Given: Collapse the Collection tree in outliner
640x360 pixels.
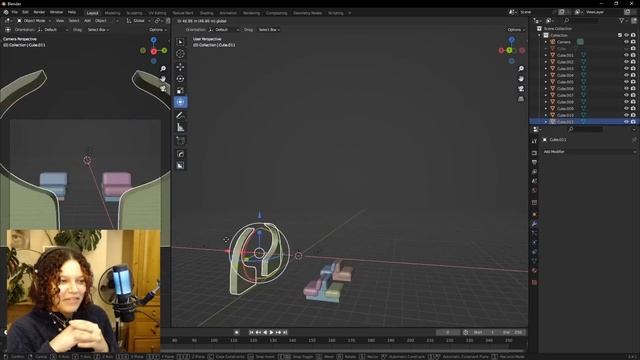Looking at the screenshot, I should pyautogui.click(x=540, y=35).
